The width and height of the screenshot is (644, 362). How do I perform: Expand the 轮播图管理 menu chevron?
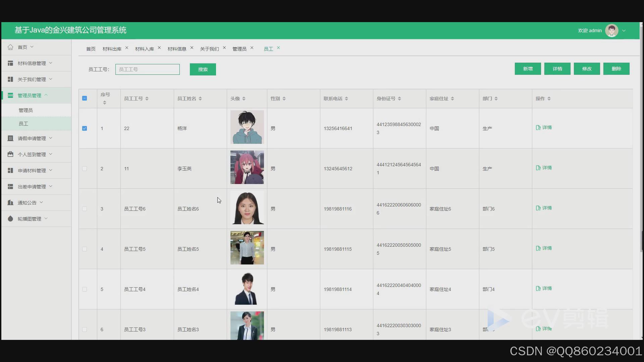(x=46, y=219)
